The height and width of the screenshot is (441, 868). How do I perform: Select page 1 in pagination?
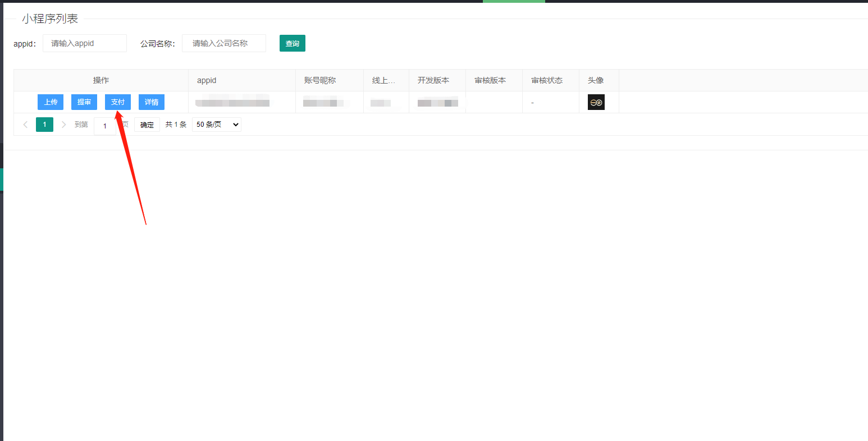tap(44, 125)
